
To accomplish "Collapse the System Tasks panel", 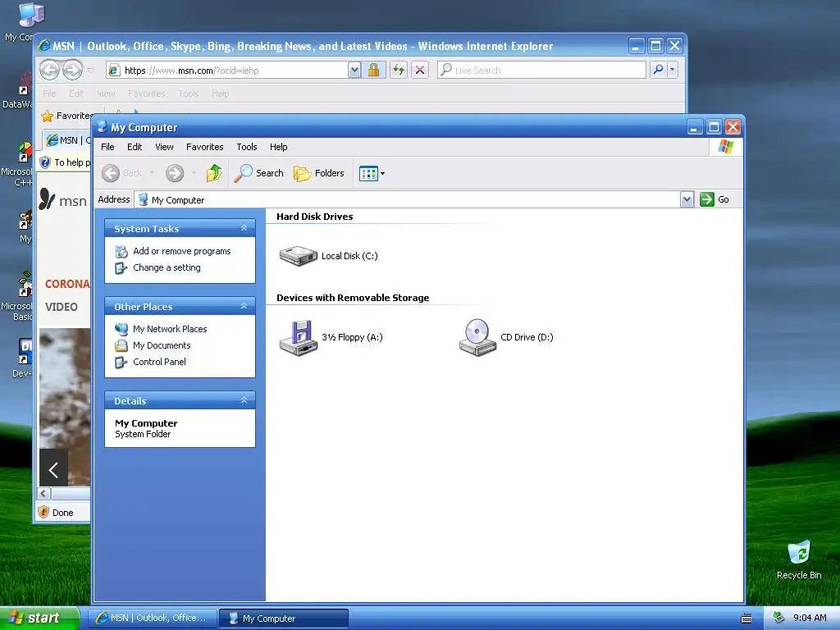I will (x=244, y=228).
